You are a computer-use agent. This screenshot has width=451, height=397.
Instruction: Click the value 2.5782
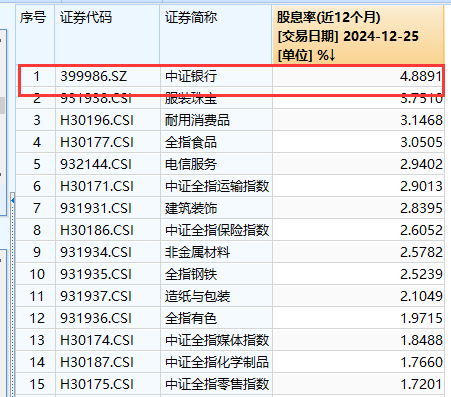click(x=421, y=252)
